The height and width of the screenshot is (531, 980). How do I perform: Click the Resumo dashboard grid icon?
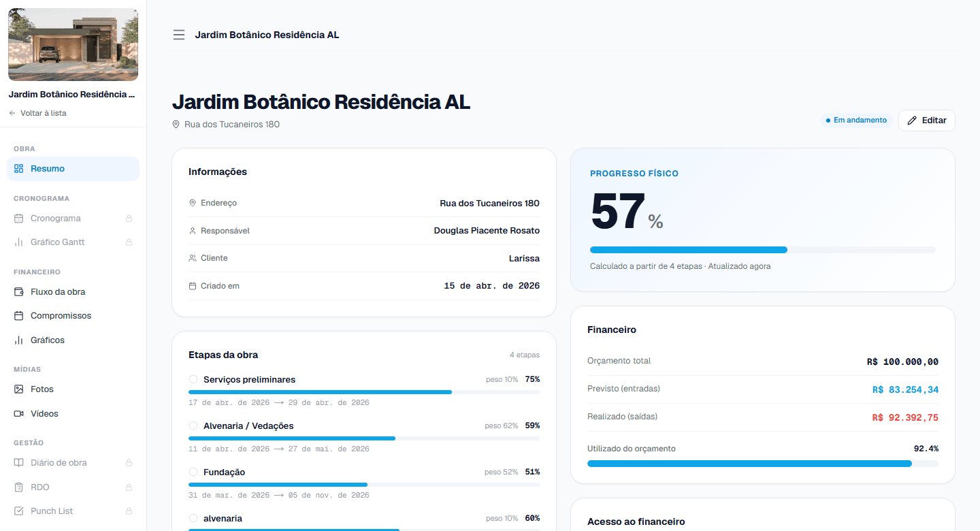tap(19, 169)
